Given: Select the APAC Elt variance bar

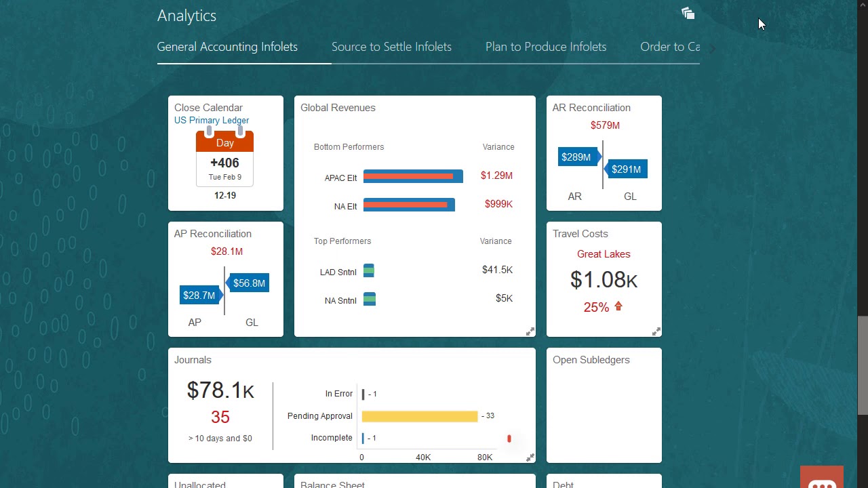Looking at the screenshot, I should pos(413,176).
